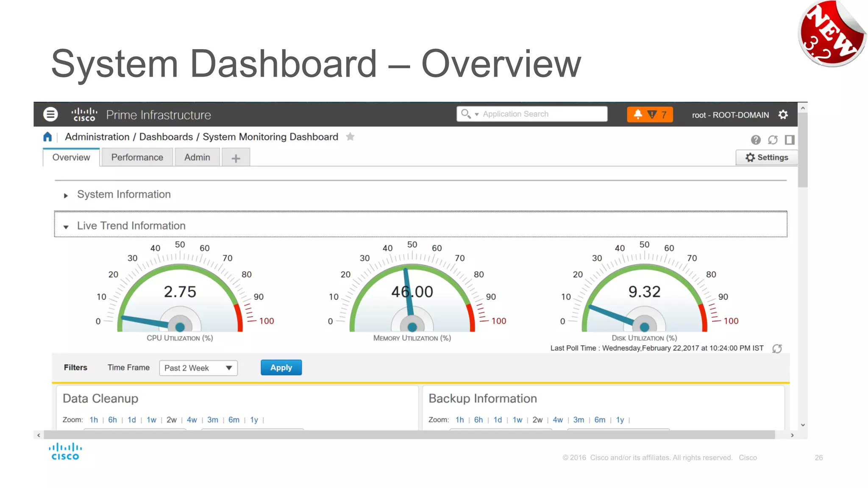Click the help question mark icon
The height and width of the screenshot is (488, 868).
755,140
